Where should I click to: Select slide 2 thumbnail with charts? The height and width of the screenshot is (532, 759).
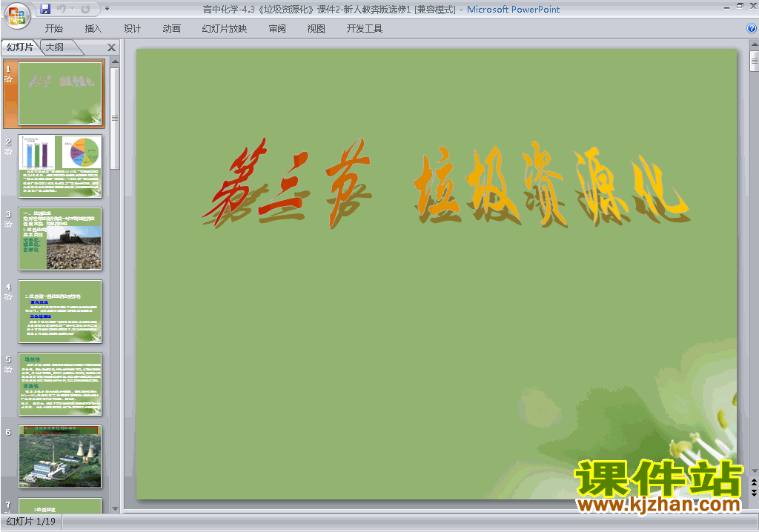(x=60, y=166)
